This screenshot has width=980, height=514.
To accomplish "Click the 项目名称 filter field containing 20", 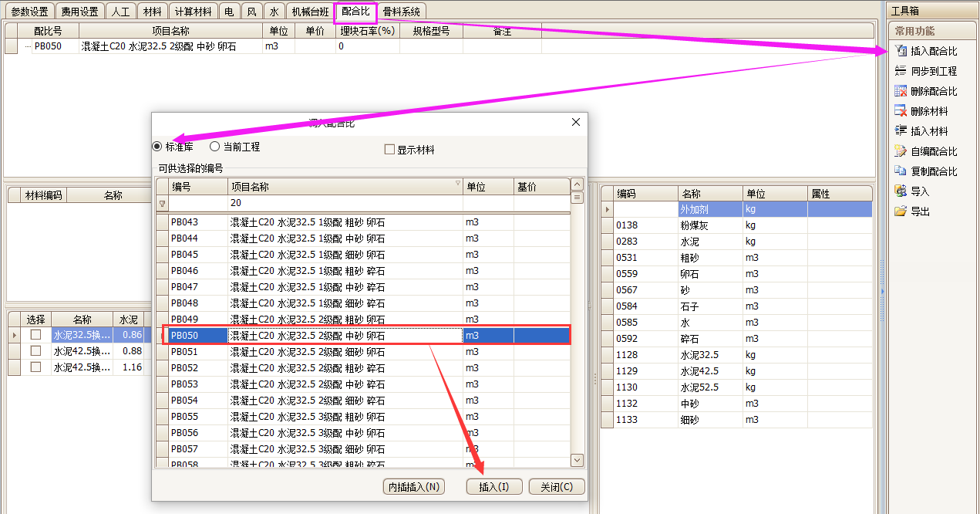I will click(344, 203).
